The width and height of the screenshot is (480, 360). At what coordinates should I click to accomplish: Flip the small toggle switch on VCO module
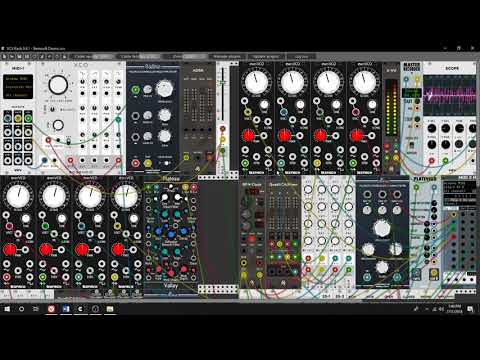pos(68,142)
